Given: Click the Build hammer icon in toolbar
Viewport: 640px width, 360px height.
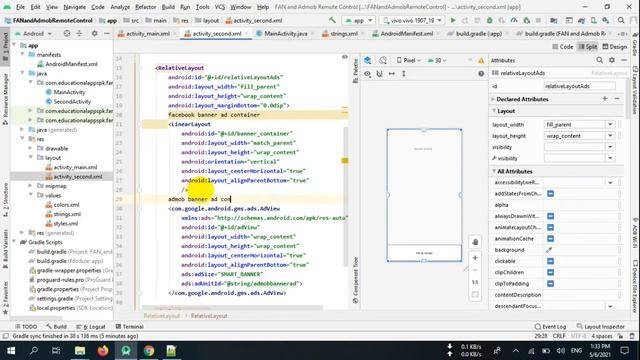Looking at the screenshot, I should pyautogui.click(x=333, y=20).
